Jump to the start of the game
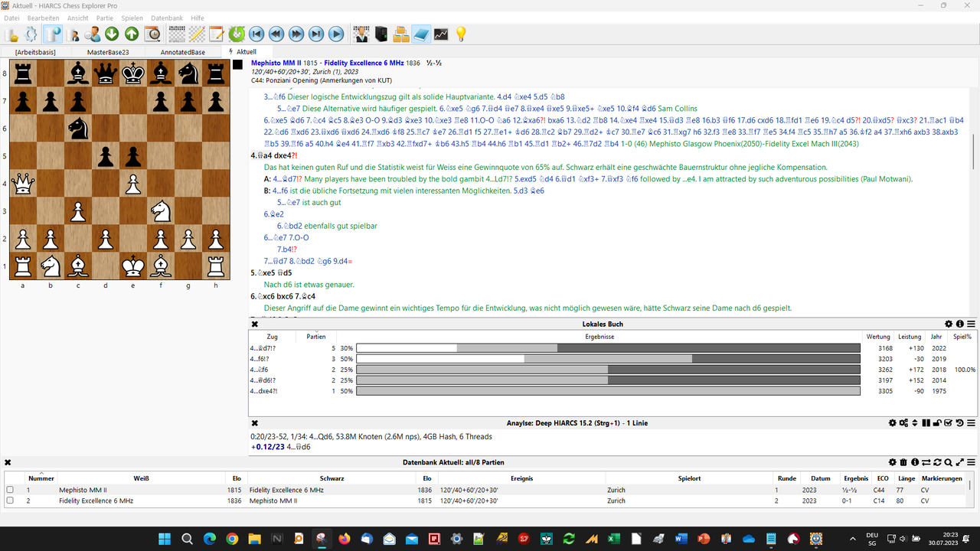The width and height of the screenshot is (980, 551). [256, 34]
